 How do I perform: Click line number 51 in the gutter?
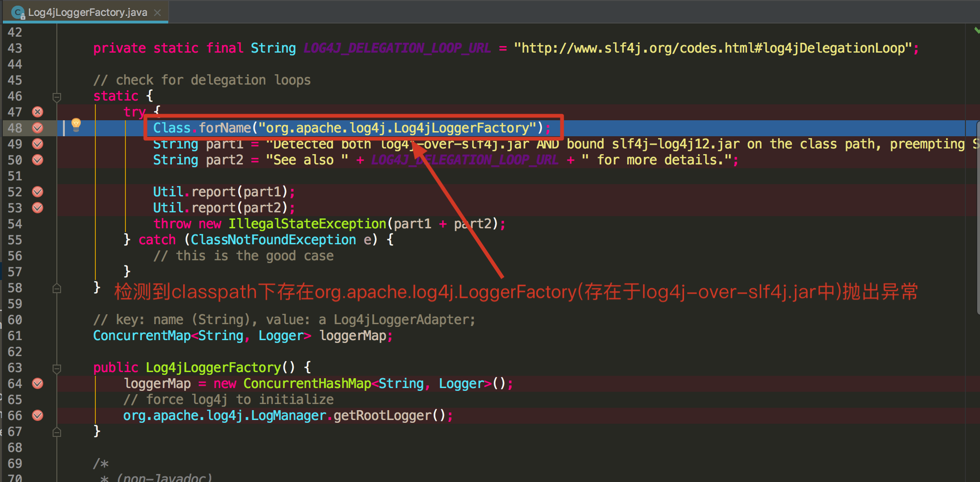click(x=15, y=176)
